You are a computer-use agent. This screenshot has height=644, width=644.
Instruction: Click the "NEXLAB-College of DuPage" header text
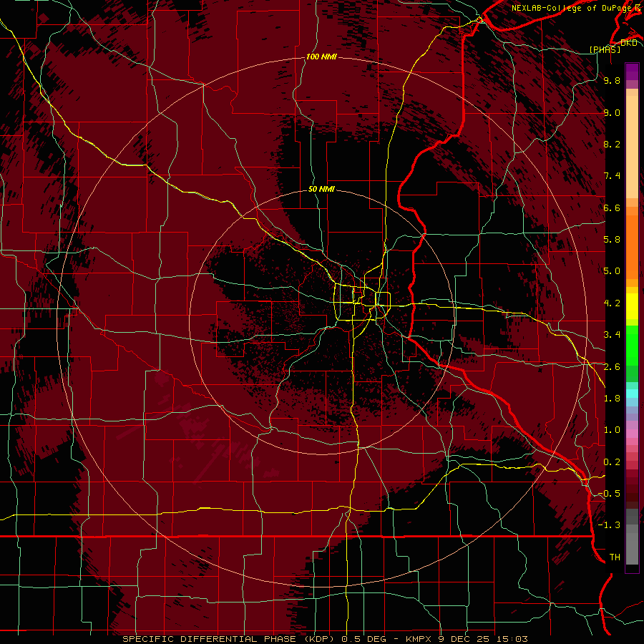571,8
